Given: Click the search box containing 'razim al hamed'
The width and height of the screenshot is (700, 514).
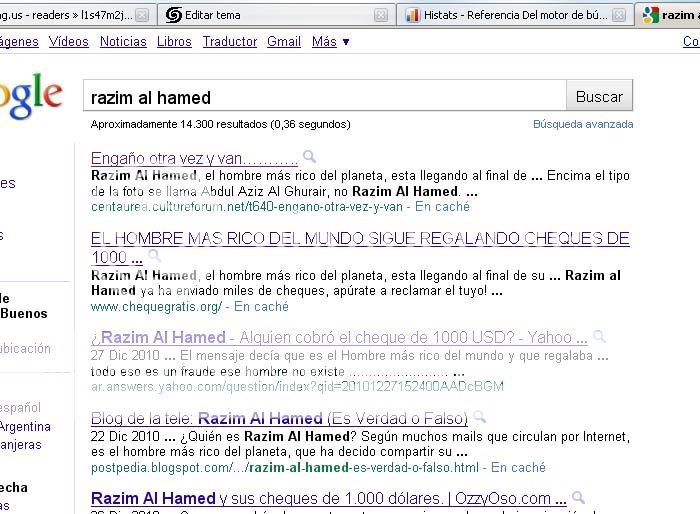Looking at the screenshot, I should click(x=325, y=96).
